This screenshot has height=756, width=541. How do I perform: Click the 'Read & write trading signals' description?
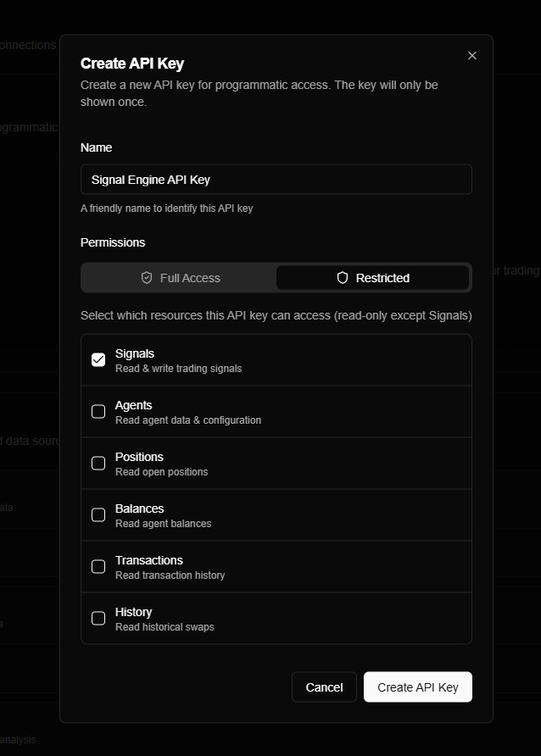coord(178,369)
